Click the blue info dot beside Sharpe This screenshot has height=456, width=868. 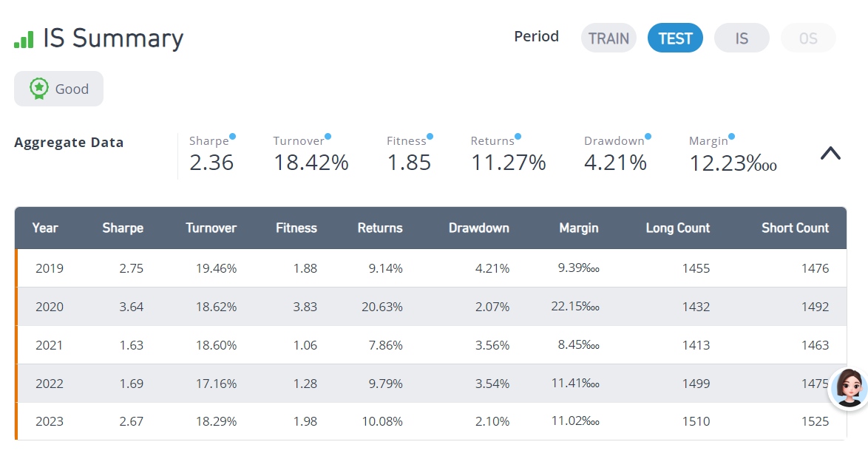coord(232,136)
